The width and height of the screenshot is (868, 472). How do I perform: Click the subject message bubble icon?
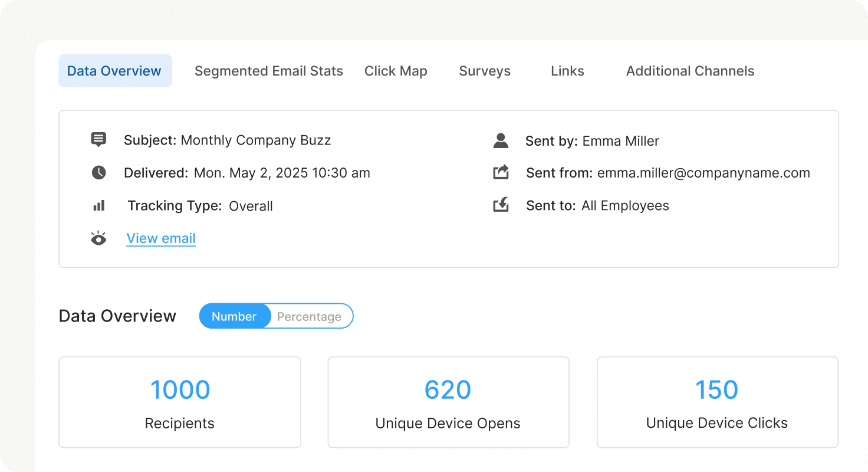(98, 139)
